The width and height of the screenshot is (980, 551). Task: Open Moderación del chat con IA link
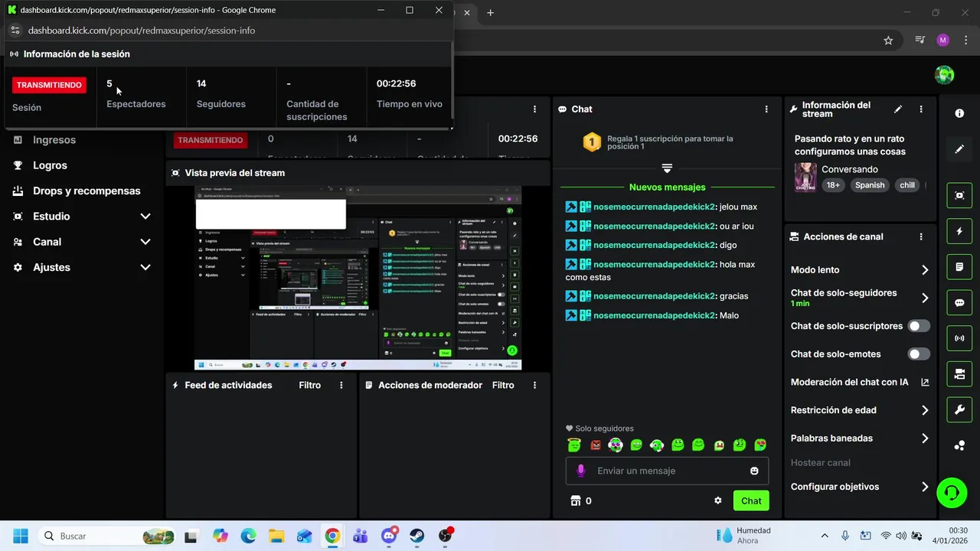860,382
